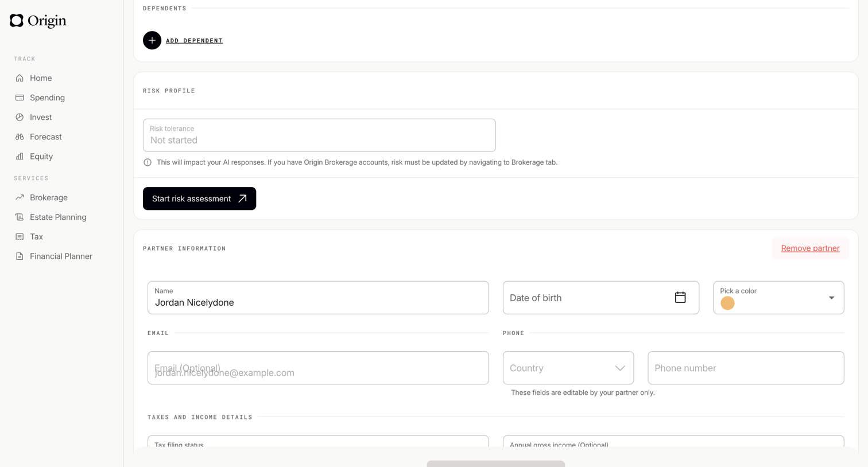The width and height of the screenshot is (868, 467).
Task: Click the 'Risk Profile' heading
Action: point(169,91)
